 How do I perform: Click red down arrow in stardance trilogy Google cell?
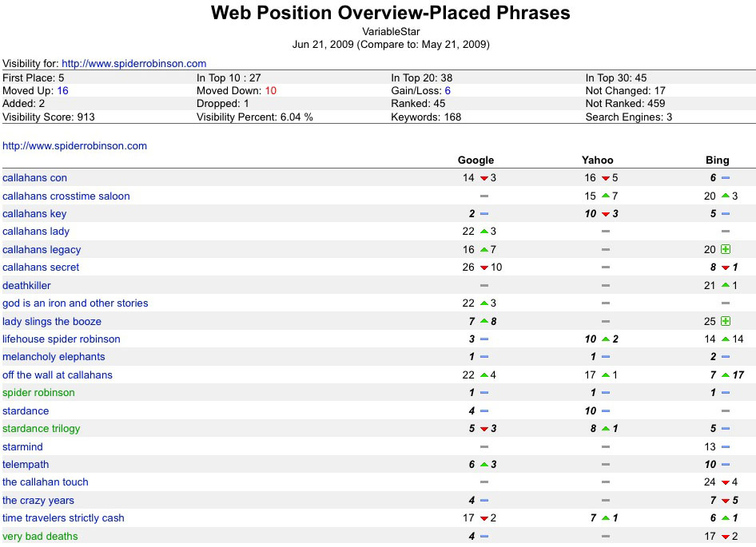tap(484, 429)
